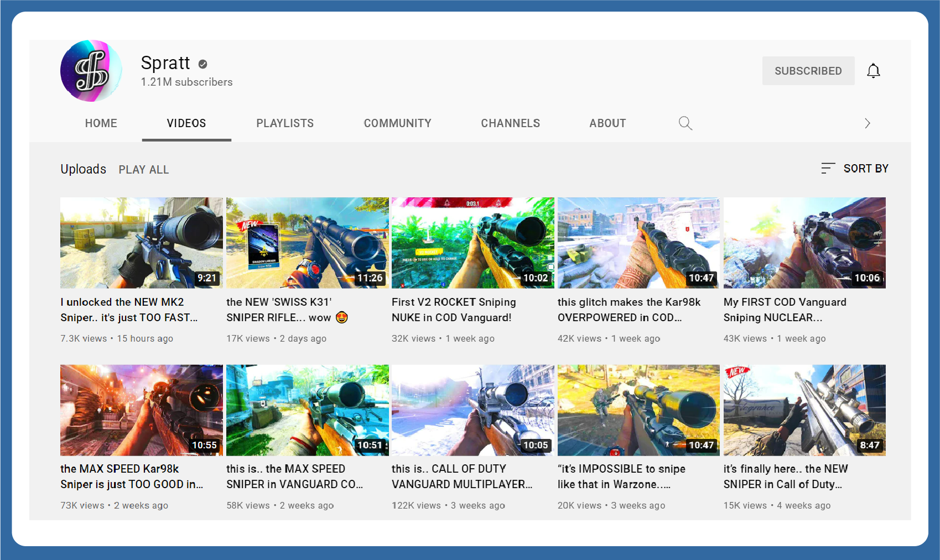Open thumbnail of NEW MK2 Sniper video

coord(142,243)
